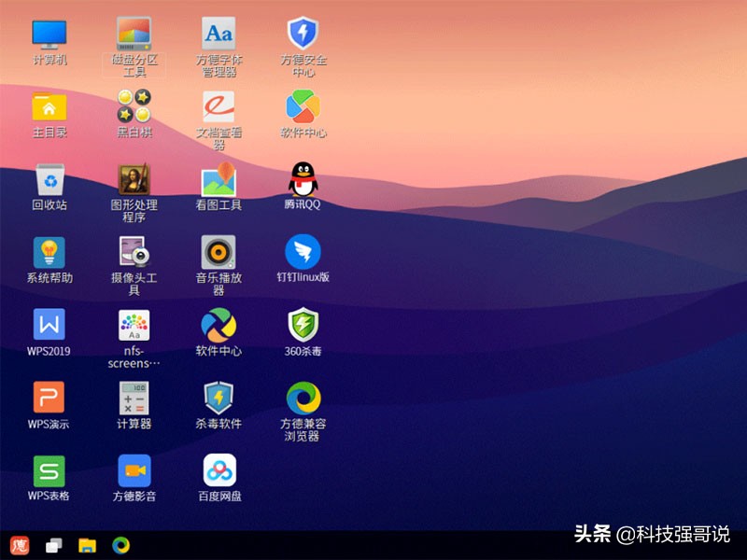Select 磁盘分区工具 disk partition icon
Screen dimensions: 747x560
pos(134,34)
